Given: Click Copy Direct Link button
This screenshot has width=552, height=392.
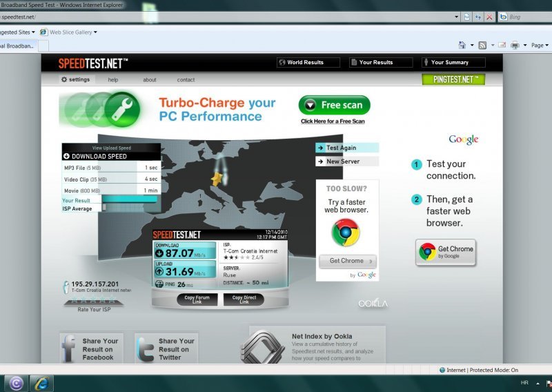Looking at the screenshot, I should [x=244, y=300].
